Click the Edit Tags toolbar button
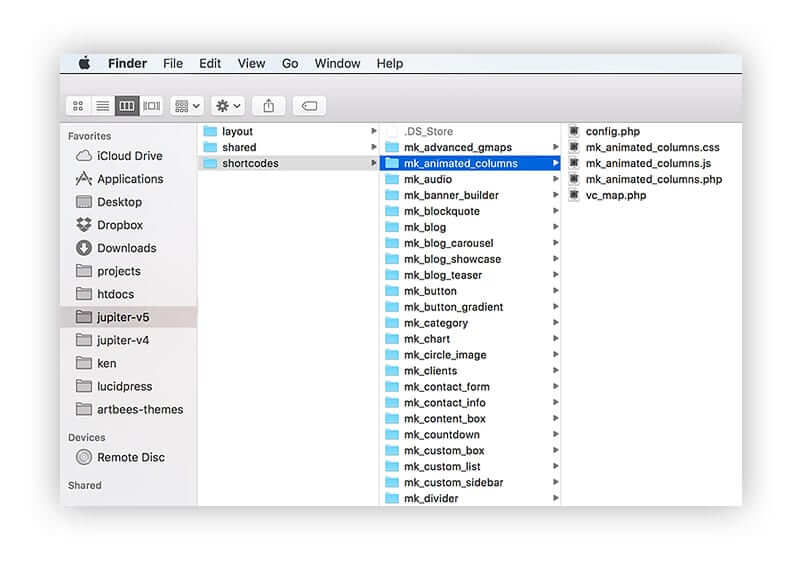Viewport: 800px width, 566px height. point(309,106)
